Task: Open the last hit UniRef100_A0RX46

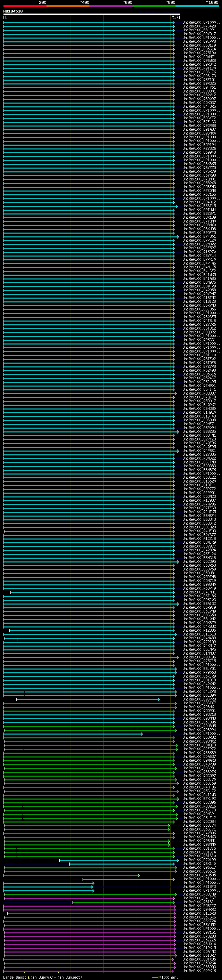Action: (199, 971)
